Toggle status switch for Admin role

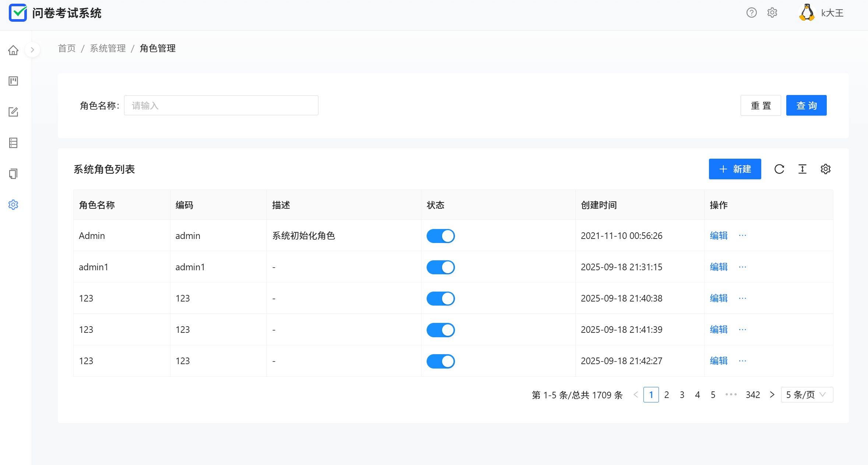440,236
